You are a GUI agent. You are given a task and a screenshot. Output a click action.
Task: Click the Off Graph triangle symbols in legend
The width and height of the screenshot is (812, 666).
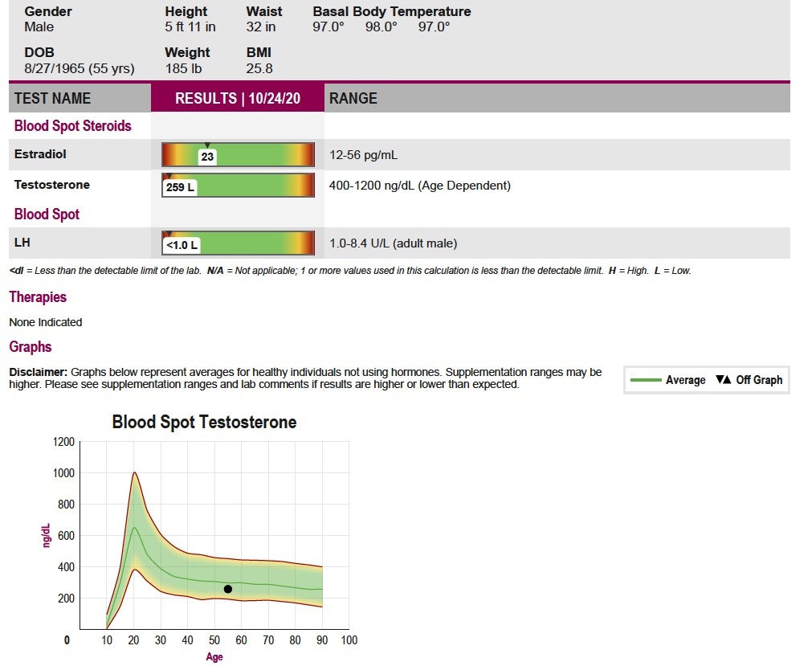pos(723,380)
